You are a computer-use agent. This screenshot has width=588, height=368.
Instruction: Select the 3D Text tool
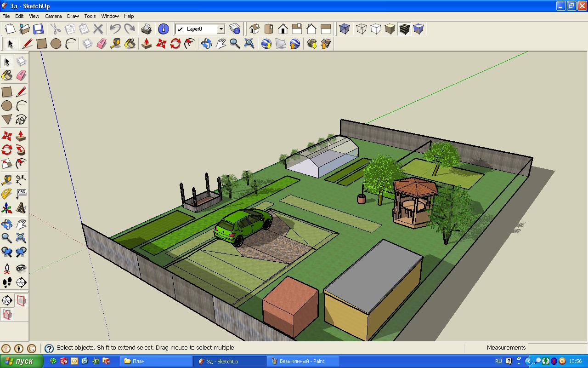[21, 208]
